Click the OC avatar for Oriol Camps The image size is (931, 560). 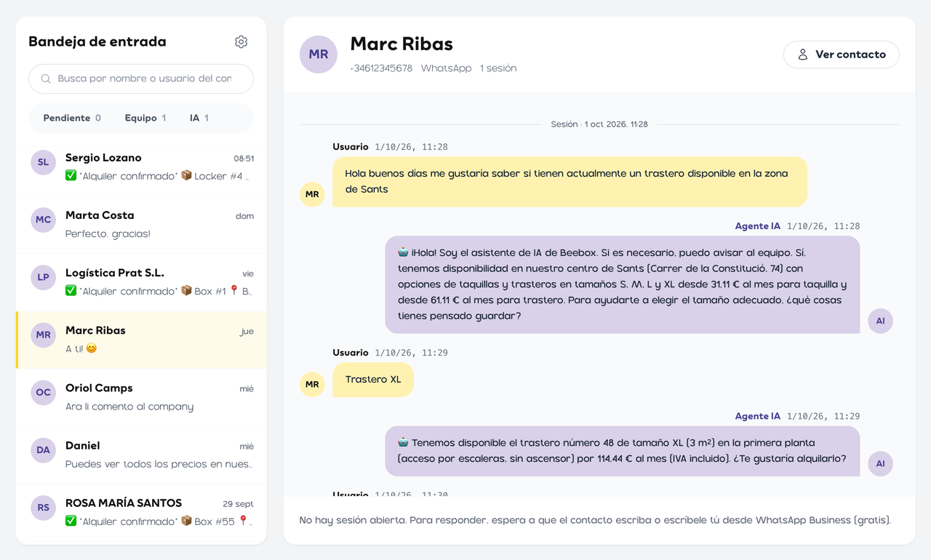[43, 393]
